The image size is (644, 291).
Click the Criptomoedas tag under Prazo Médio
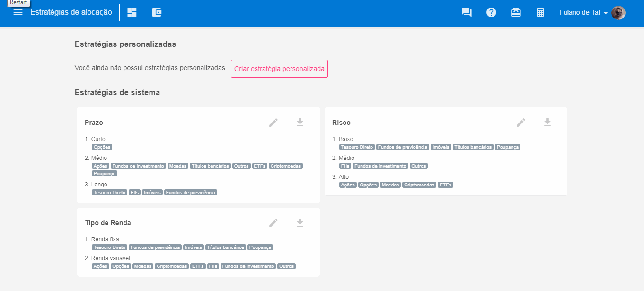click(285, 166)
